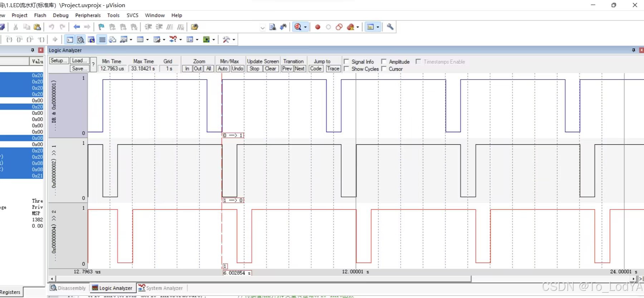Pin the Logic Analyzer panel
The image size is (644, 298).
click(x=634, y=50)
